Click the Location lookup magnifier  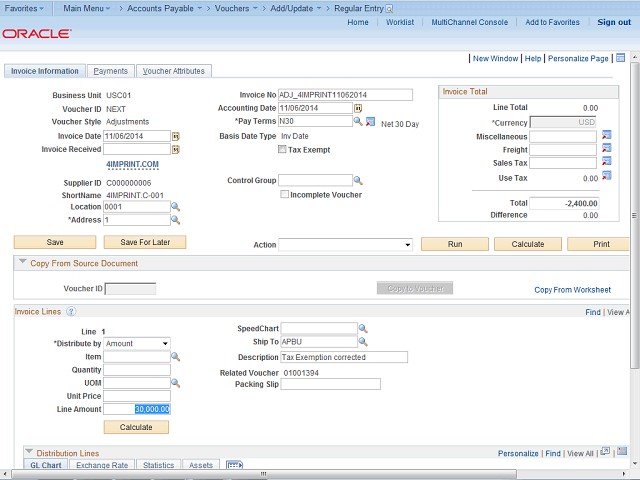point(175,207)
